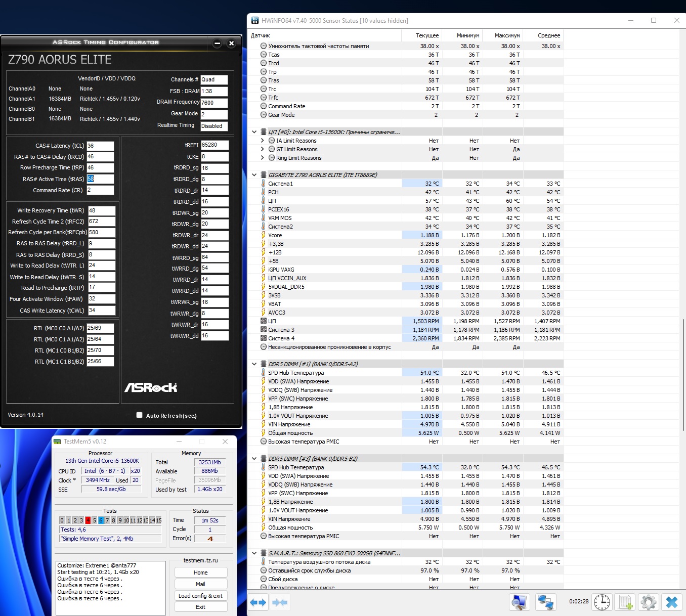Select the Несанкционированное проникновение в корпус row
The width and height of the screenshot is (686, 616).
(x=405, y=347)
